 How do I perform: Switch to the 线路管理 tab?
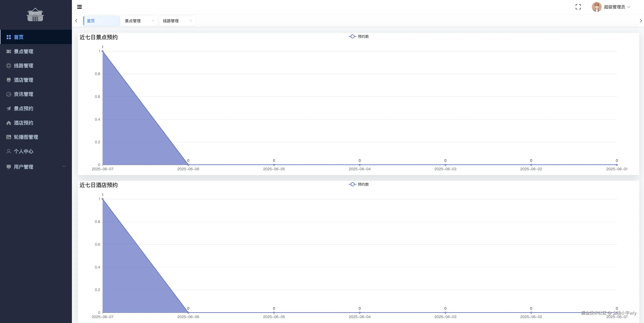click(171, 21)
